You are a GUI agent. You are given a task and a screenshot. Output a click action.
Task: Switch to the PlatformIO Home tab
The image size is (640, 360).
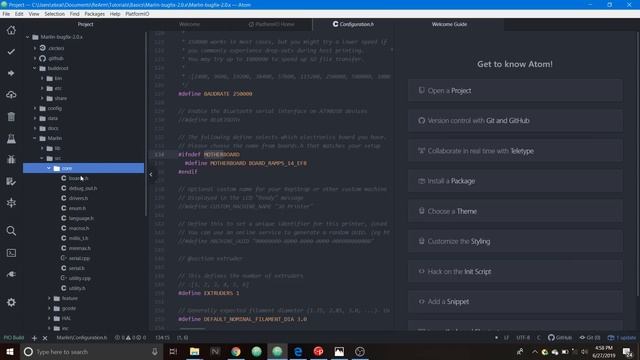(x=271, y=24)
